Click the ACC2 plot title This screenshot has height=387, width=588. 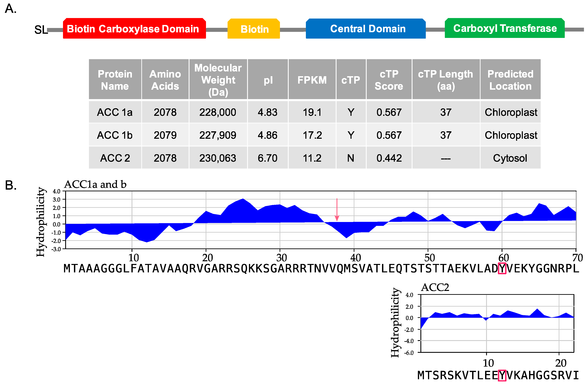pos(435,287)
